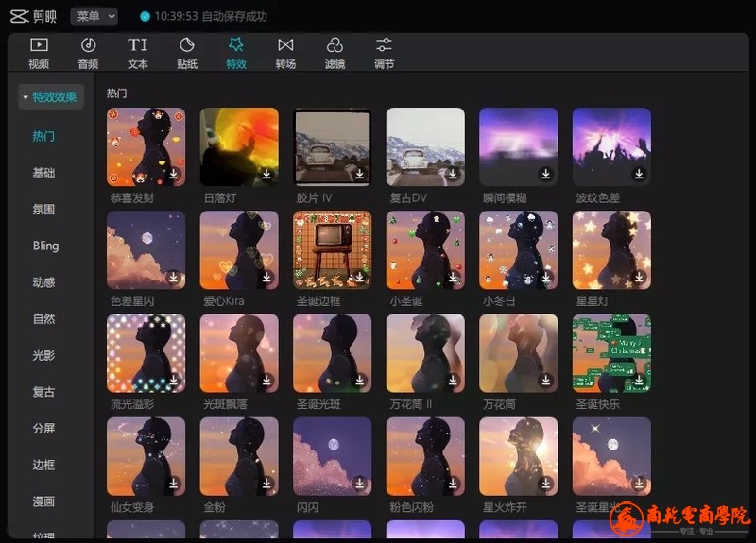The height and width of the screenshot is (543, 756).
Task: Click the 热门 section heading
Action: tap(116, 93)
